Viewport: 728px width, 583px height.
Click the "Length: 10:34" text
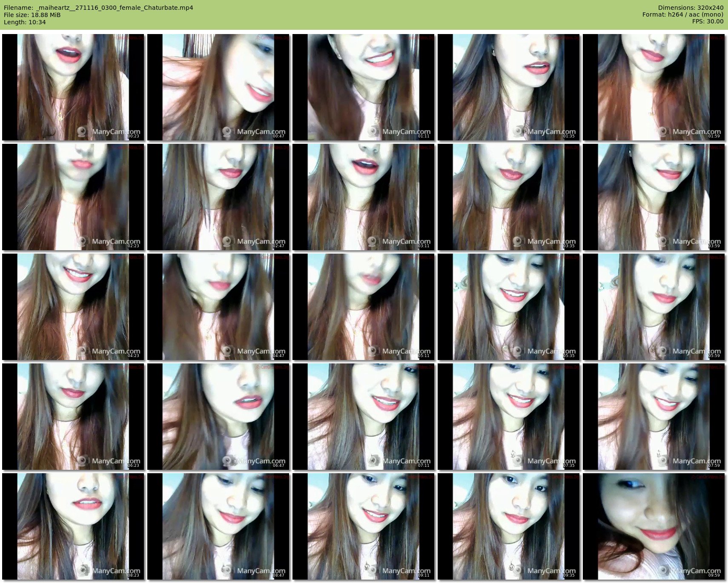click(x=25, y=22)
